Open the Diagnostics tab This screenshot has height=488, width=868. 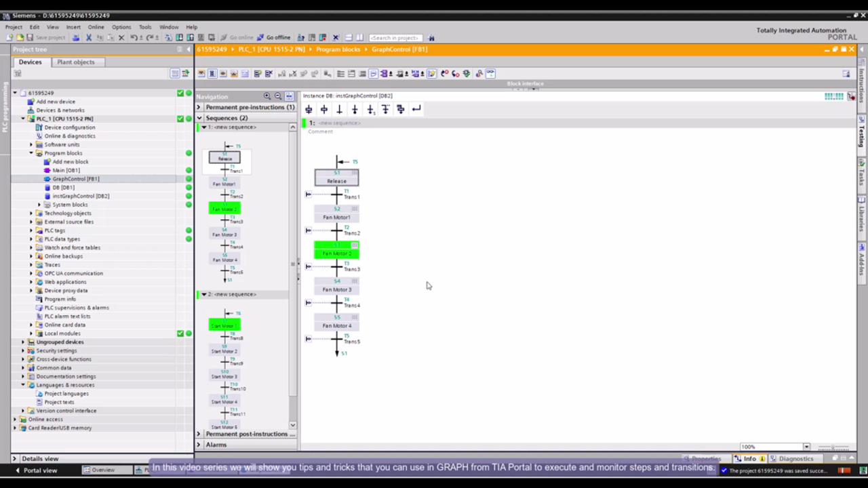795,459
